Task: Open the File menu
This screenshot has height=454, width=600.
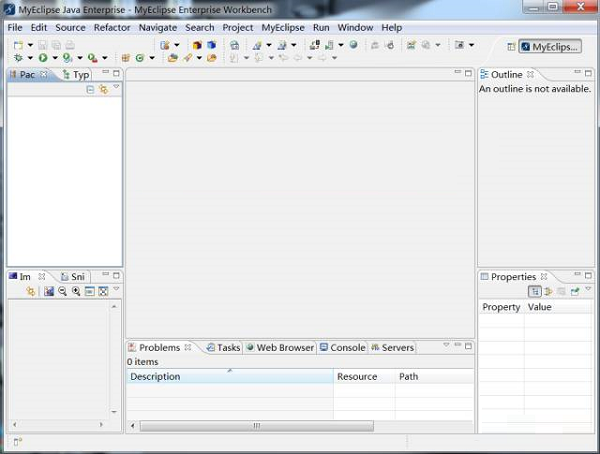Action: pos(15,28)
